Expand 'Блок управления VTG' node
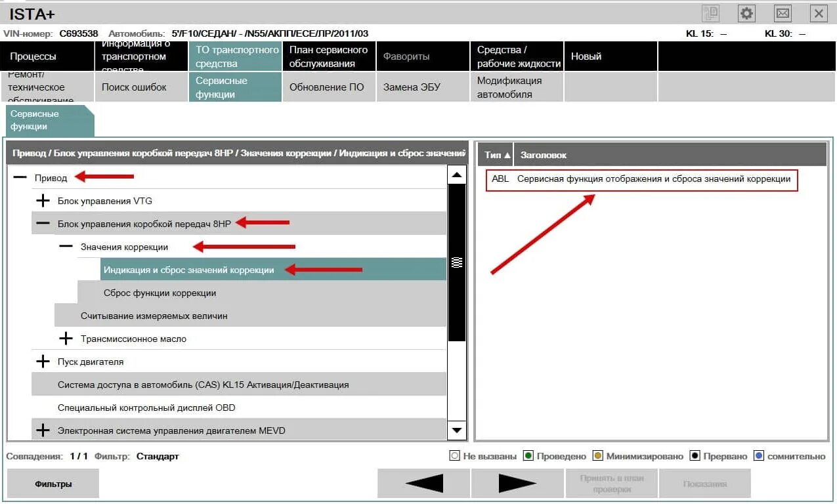This screenshot has height=504, width=837. click(x=43, y=201)
